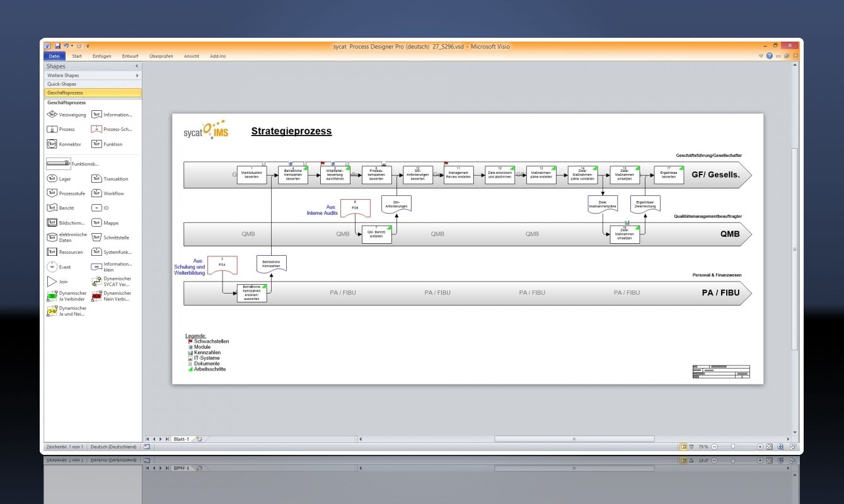The height and width of the screenshot is (504, 844).
Task: Select the Konnektor shape
Action: pyautogui.click(x=64, y=144)
